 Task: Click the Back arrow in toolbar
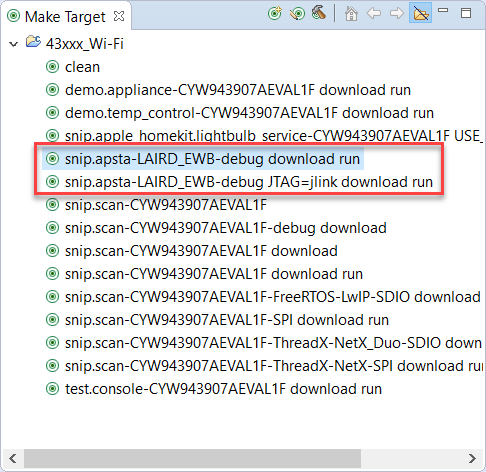click(374, 14)
